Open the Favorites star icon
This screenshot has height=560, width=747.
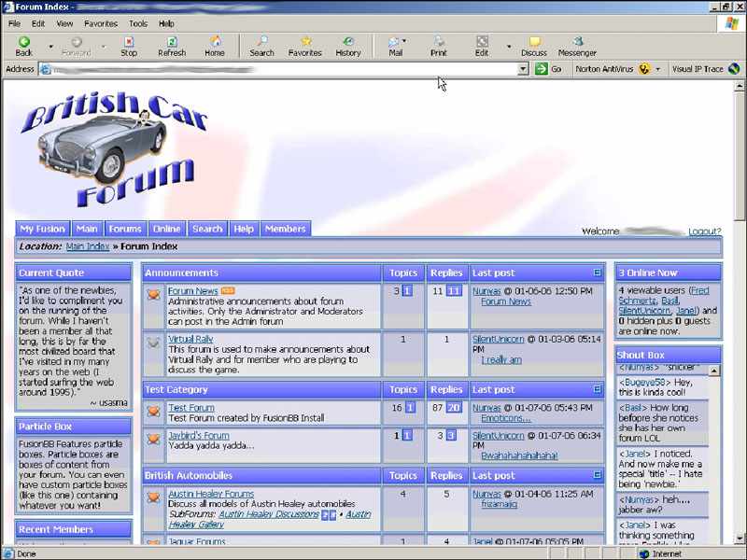[x=304, y=46]
